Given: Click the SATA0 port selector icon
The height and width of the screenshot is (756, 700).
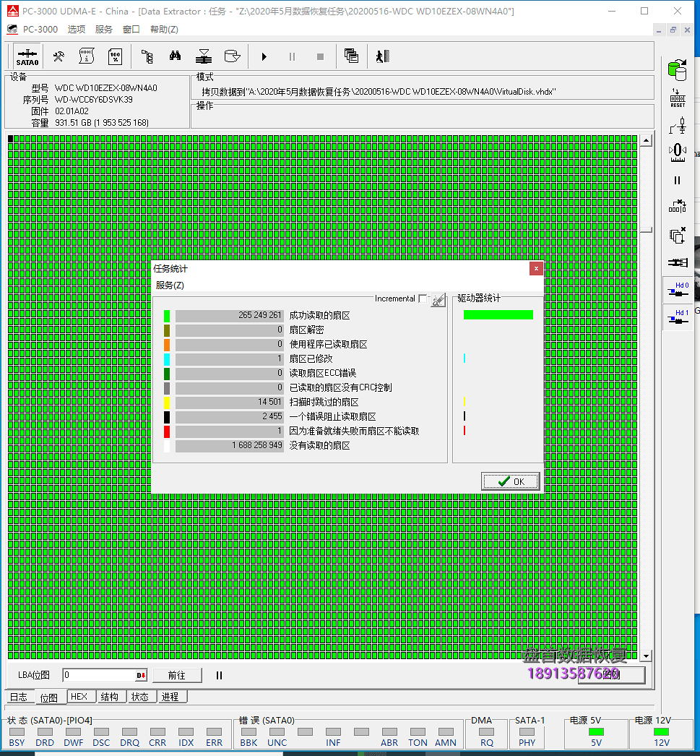Looking at the screenshot, I should point(27,57).
